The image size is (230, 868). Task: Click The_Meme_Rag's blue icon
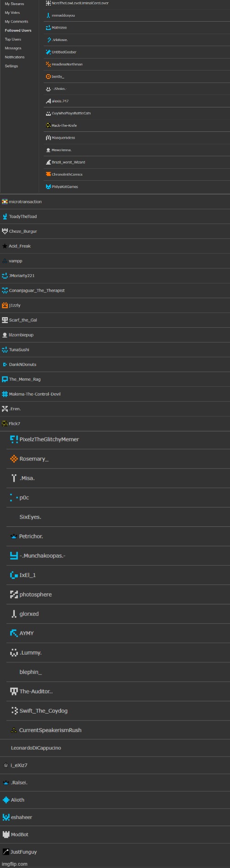5,379
